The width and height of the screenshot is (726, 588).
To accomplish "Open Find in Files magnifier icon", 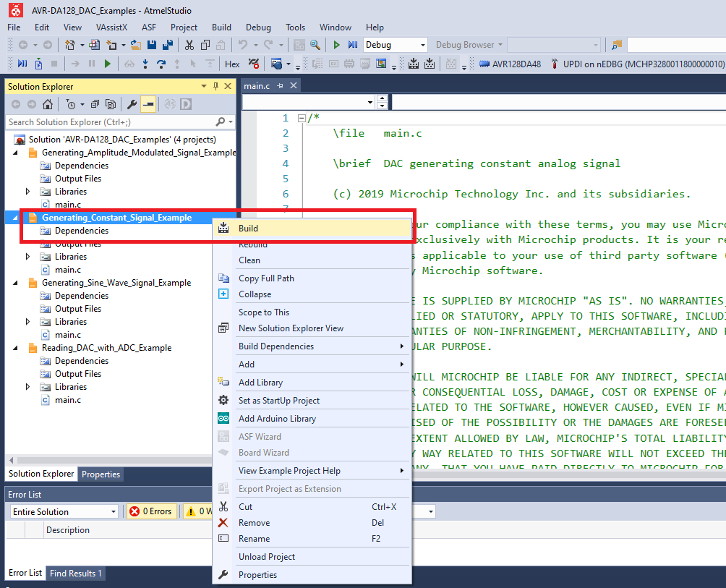I will [315, 45].
